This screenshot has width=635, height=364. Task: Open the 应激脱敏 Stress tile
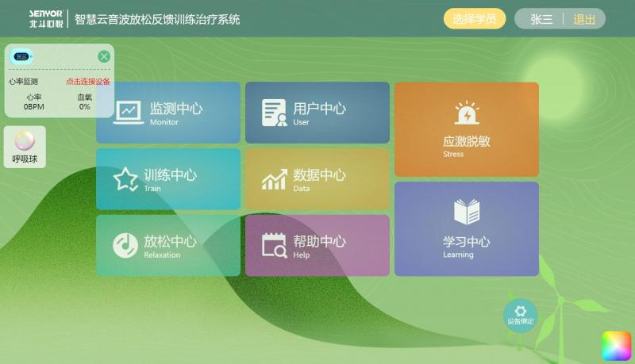coord(467,129)
